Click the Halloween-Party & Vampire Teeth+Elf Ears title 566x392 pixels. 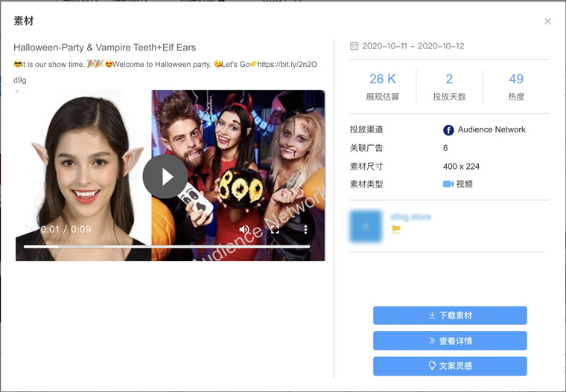click(x=104, y=48)
